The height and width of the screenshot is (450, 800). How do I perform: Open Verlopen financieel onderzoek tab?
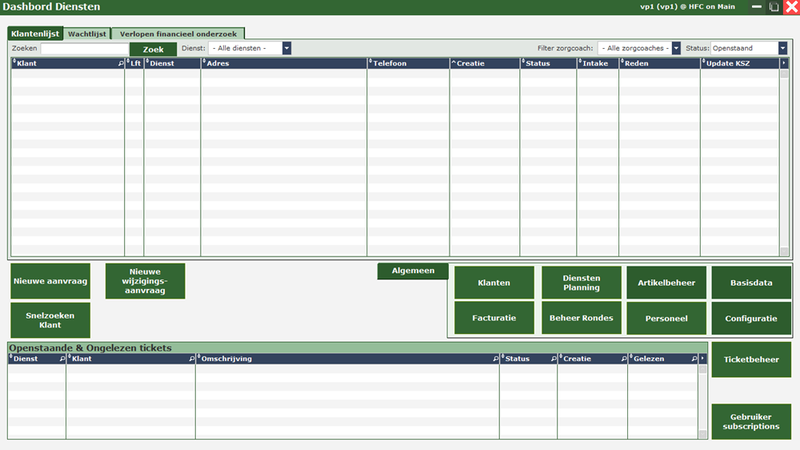[178, 33]
